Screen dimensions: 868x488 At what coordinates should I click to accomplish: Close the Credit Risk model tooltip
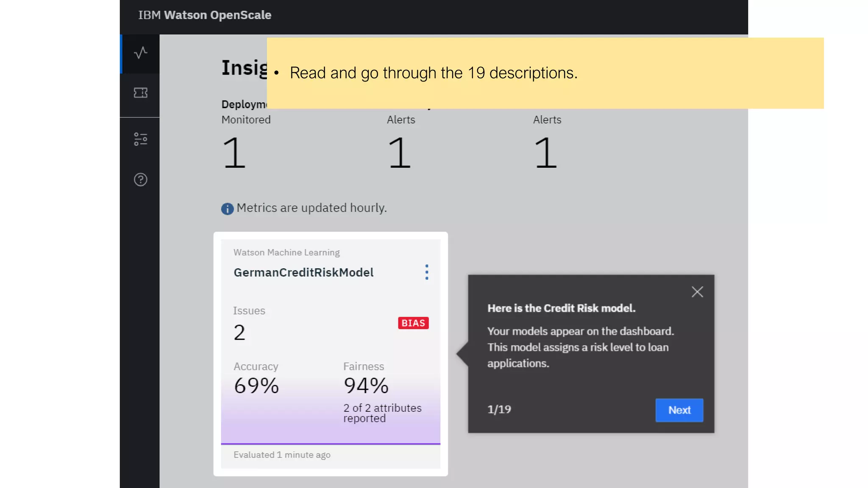click(697, 292)
